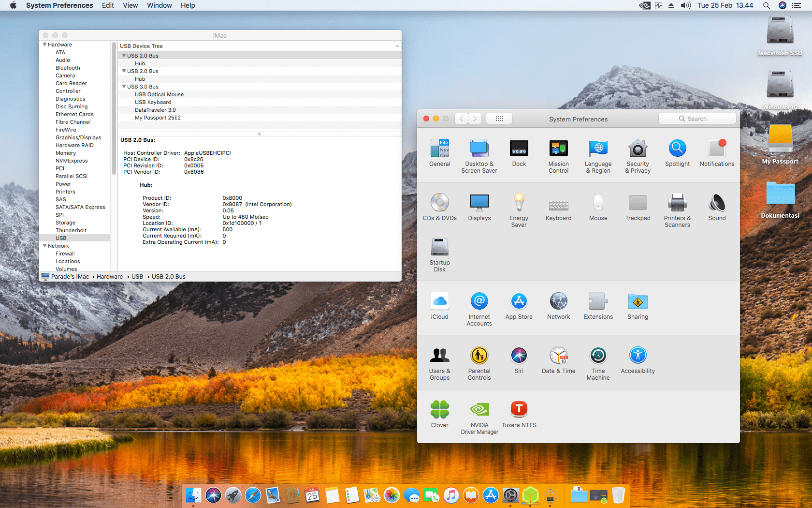This screenshot has width=812, height=508.
Task: Collapse the USB 3.0 Bus tree node
Action: (124, 87)
